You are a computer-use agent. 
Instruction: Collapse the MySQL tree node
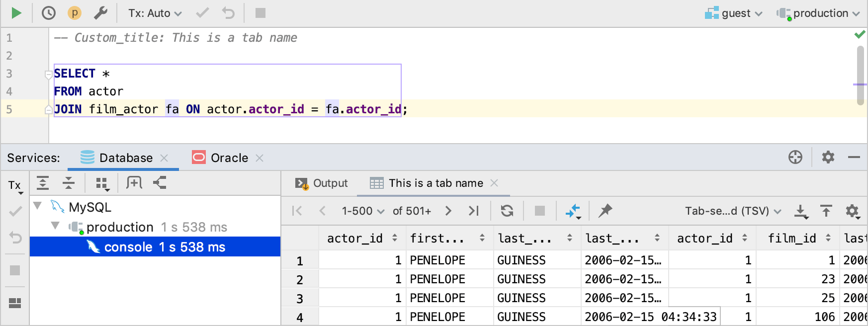click(x=37, y=206)
